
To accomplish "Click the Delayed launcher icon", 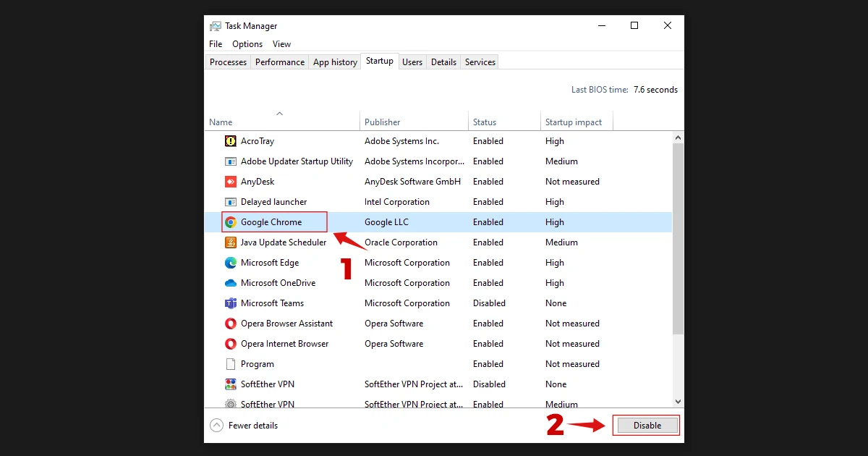I will (x=231, y=202).
